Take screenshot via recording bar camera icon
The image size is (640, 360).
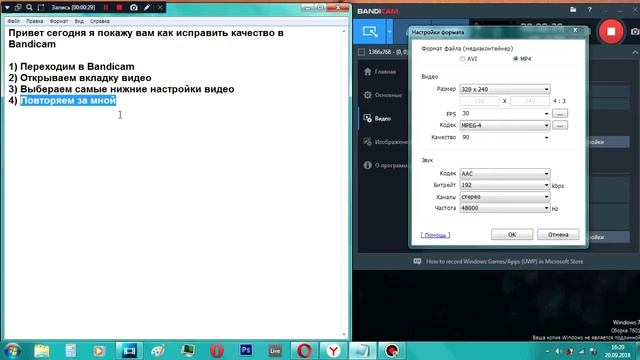click(x=133, y=7)
